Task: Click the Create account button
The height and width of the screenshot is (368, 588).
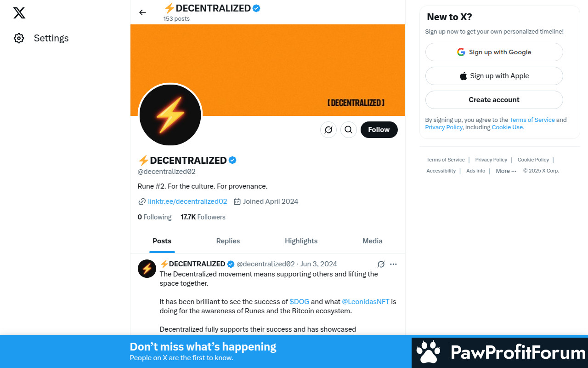Action: pos(494,100)
